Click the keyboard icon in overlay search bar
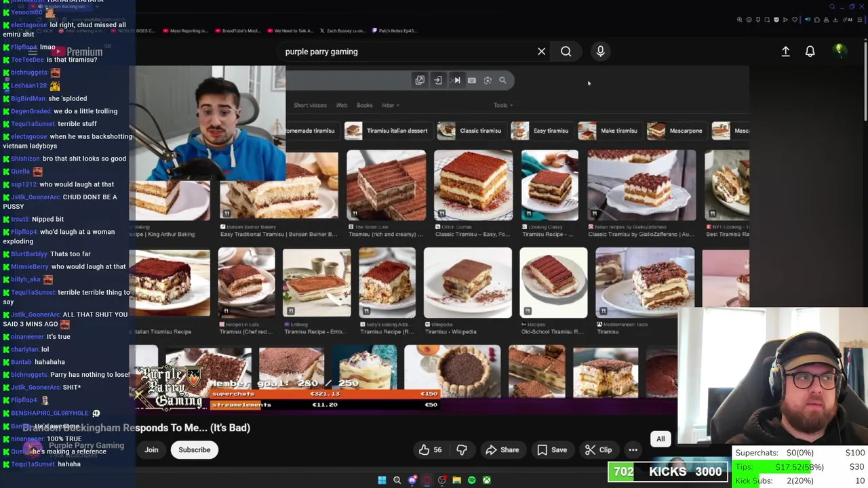The width and height of the screenshot is (868, 488). [472, 80]
